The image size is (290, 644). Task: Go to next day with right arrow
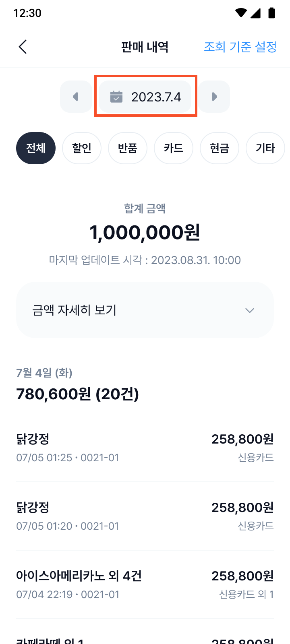coord(214,97)
